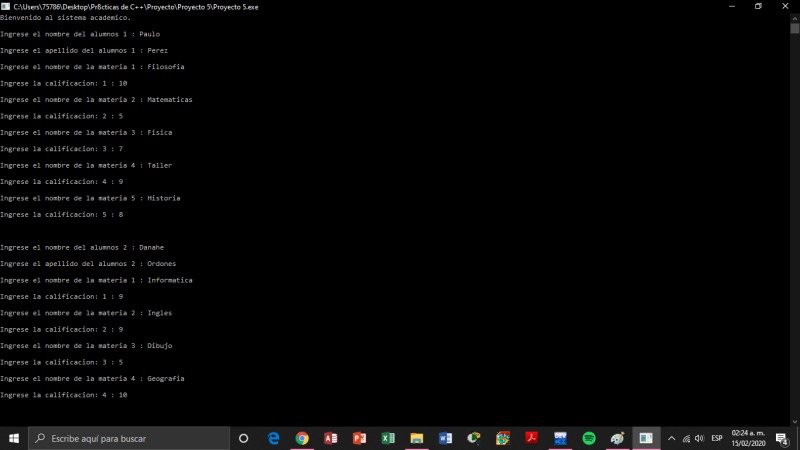Open Excel from the taskbar
The height and width of the screenshot is (450, 800).
[x=388, y=438]
